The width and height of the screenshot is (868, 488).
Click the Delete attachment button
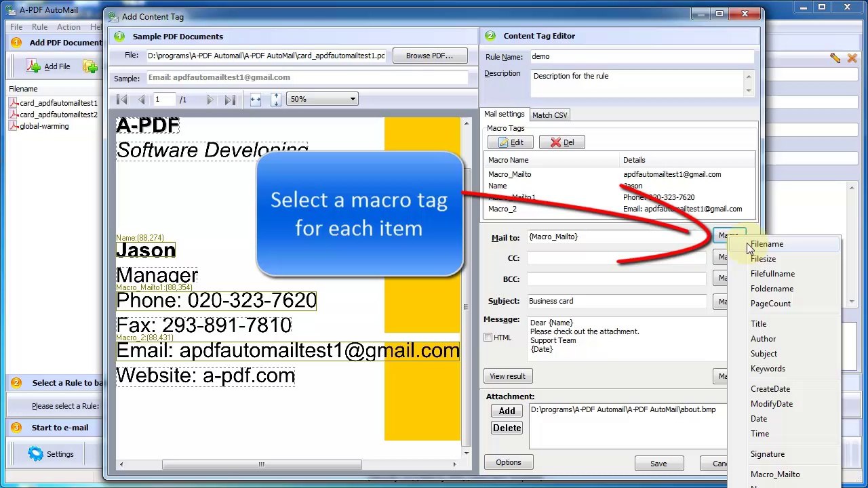pyautogui.click(x=507, y=428)
